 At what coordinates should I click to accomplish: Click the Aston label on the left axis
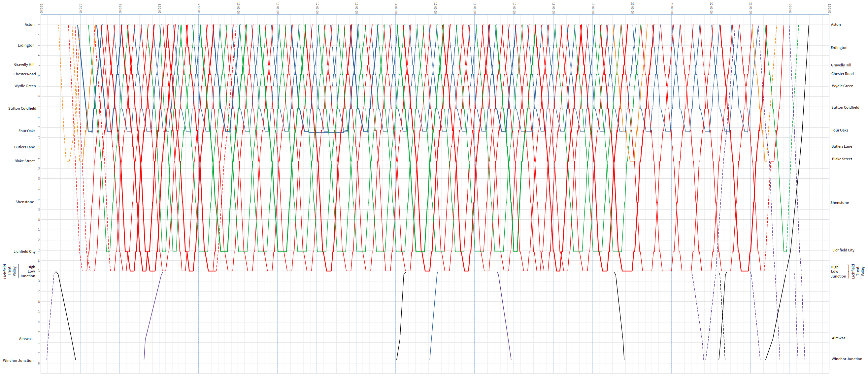click(29, 25)
